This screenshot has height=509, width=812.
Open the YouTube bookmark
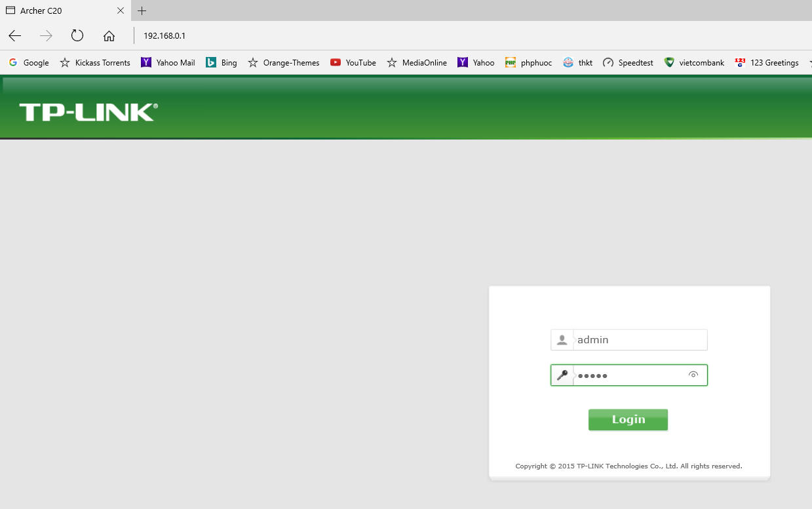(353, 63)
